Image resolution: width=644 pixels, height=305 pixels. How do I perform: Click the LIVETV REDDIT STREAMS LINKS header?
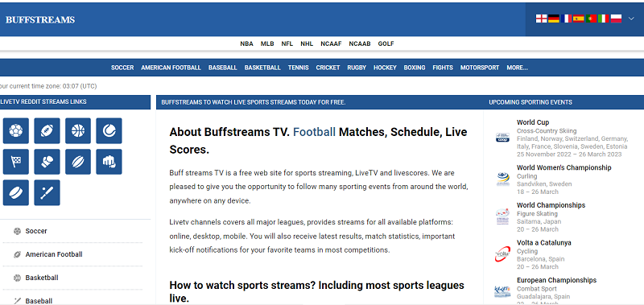[43, 102]
